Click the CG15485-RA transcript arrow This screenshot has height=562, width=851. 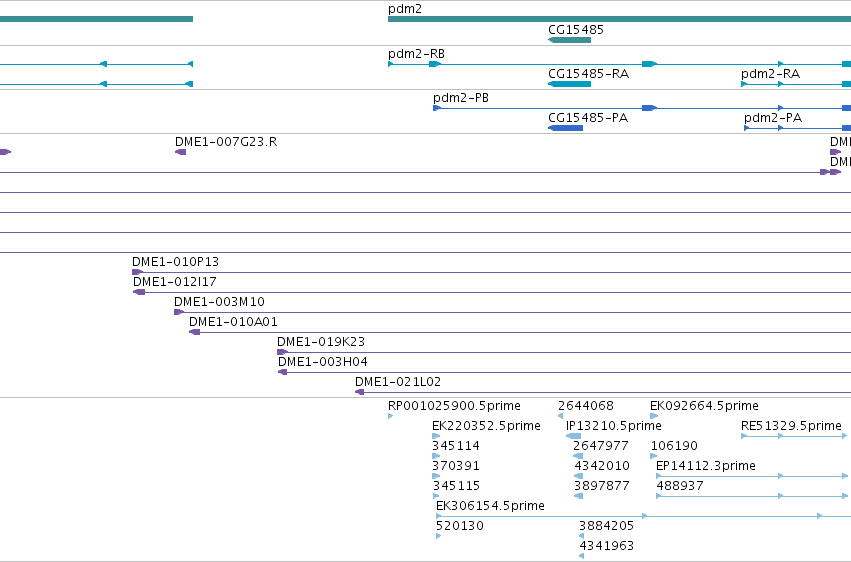pos(569,84)
